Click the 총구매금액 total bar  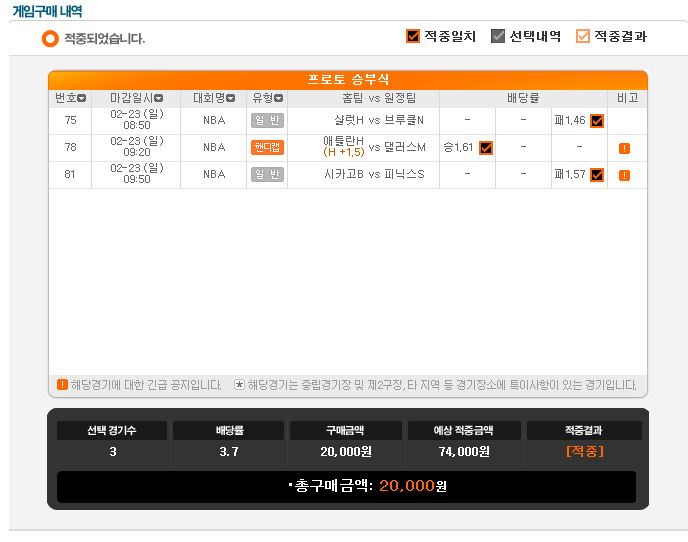click(346, 487)
